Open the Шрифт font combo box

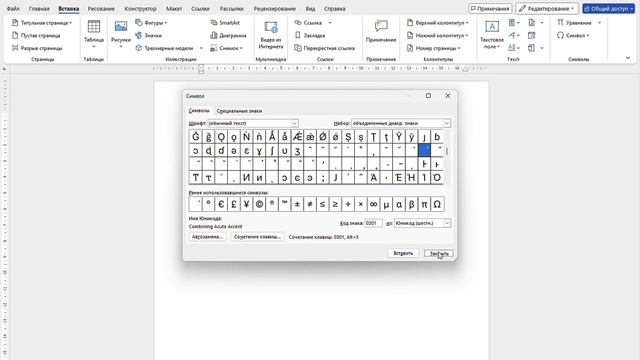click(253, 123)
